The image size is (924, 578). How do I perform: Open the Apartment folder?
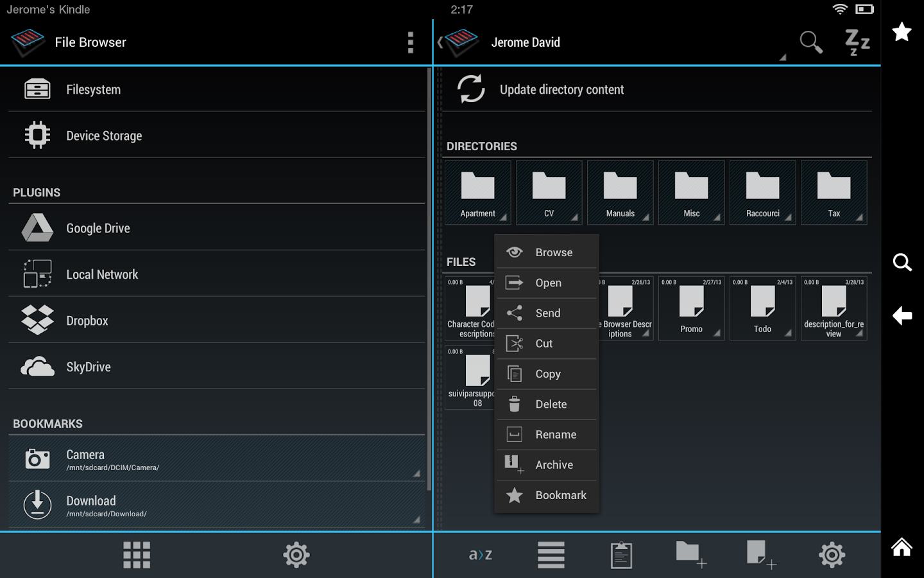pyautogui.click(x=478, y=193)
